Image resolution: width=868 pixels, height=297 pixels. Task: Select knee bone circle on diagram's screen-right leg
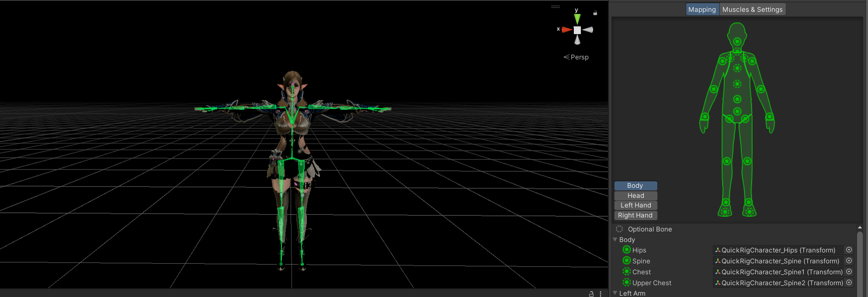pos(747,161)
